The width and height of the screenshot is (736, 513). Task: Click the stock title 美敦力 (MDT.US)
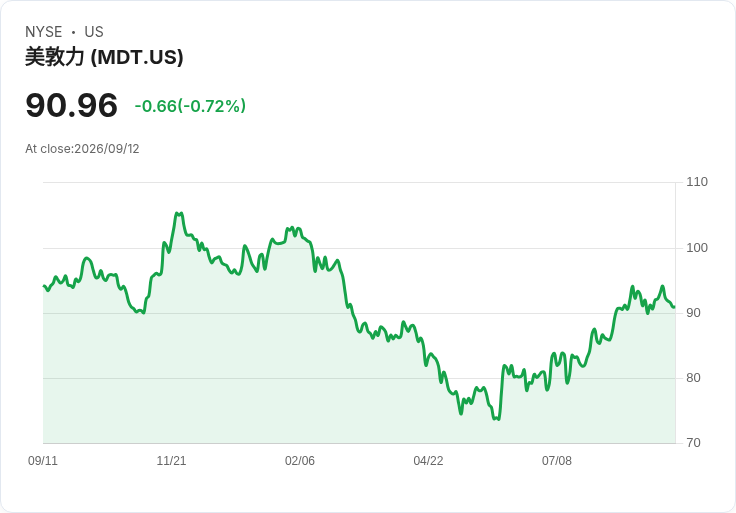tap(104, 57)
